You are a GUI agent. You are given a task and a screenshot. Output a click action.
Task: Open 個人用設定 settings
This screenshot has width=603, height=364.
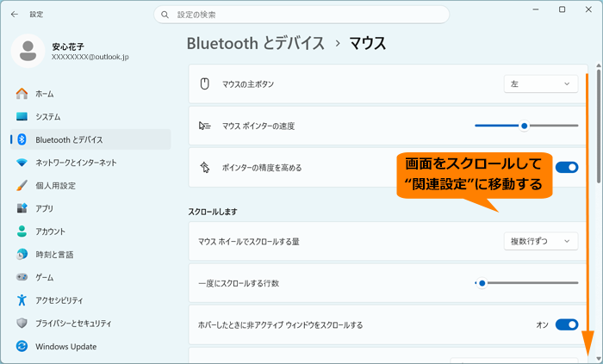pos(90,186)
